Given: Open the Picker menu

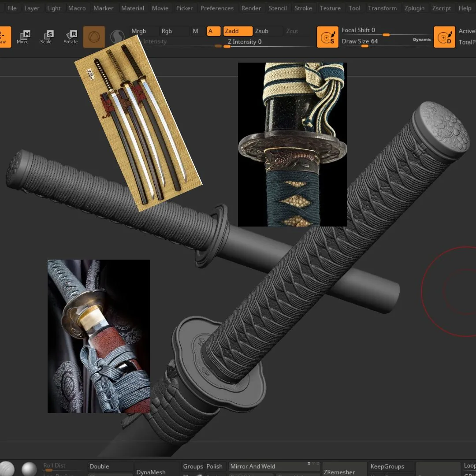Looking at the screenshot, I should [x=184, y=8].
